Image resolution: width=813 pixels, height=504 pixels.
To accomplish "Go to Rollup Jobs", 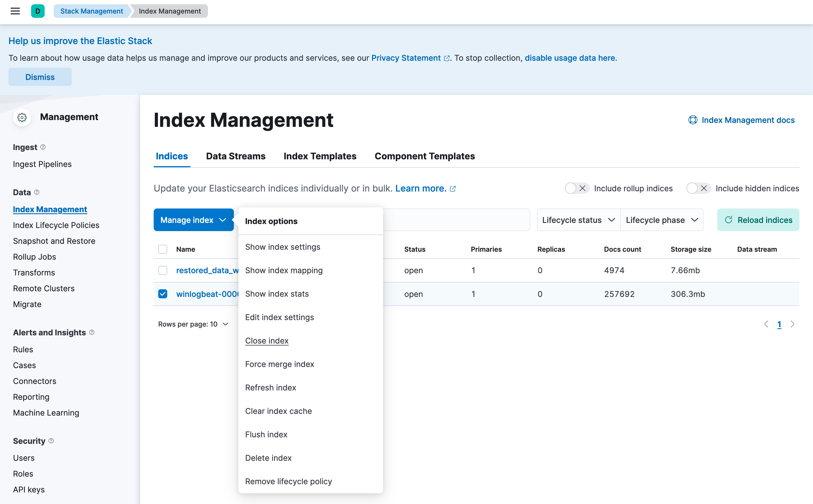I will [34, 257].
